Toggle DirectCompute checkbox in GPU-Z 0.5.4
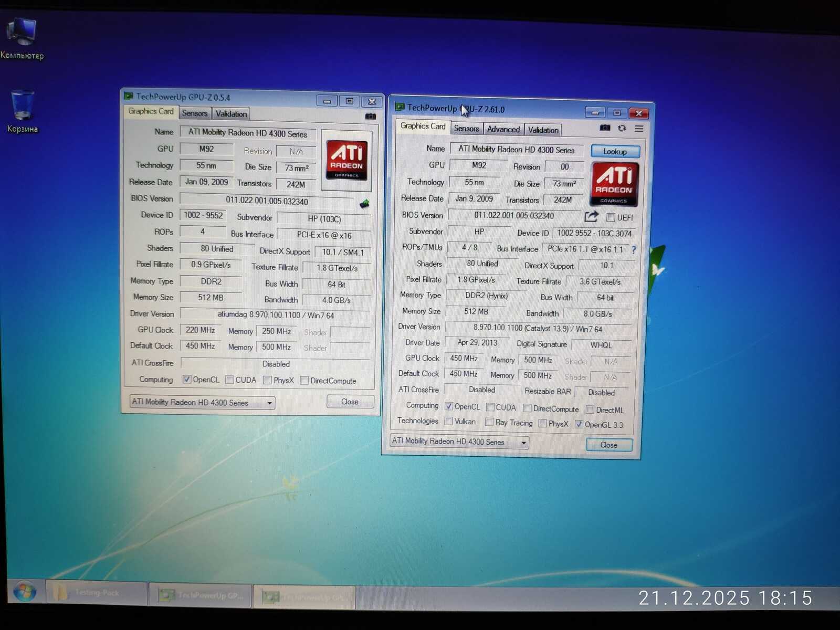840x630 pixels. [x=304, y=381]
